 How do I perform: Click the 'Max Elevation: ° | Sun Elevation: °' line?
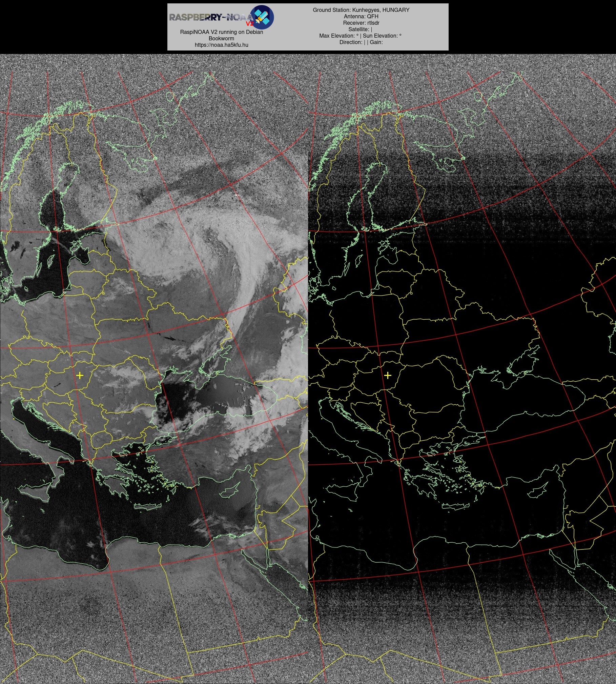click(x=360, y=36)
